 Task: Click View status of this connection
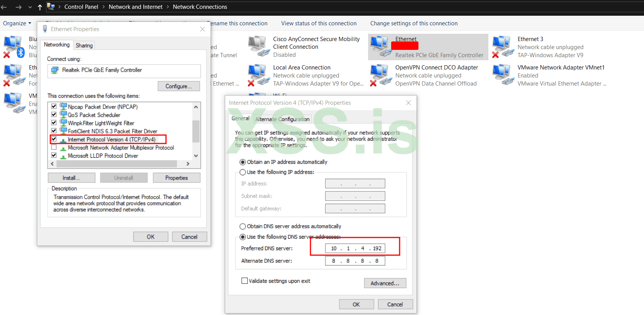click(319, 23)
